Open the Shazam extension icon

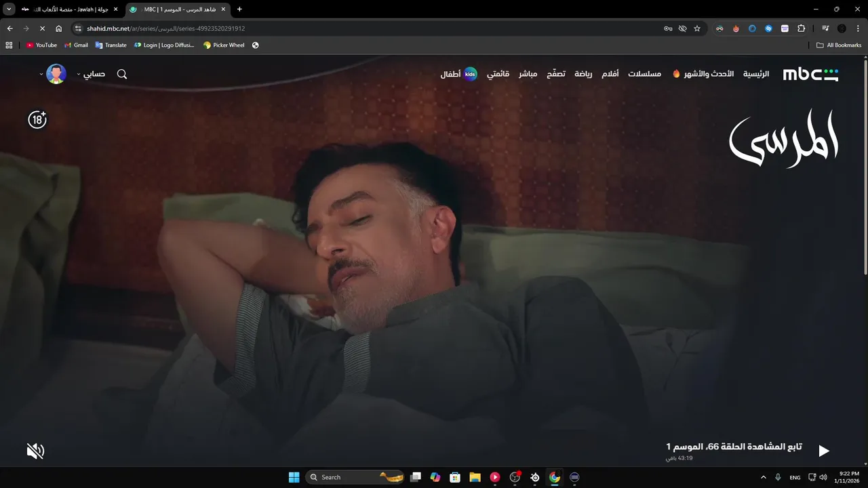tap(768, 28)
